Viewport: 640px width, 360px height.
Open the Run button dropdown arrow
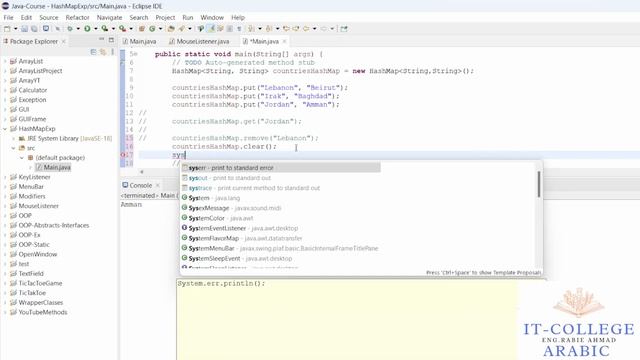[x=96, y=29]
